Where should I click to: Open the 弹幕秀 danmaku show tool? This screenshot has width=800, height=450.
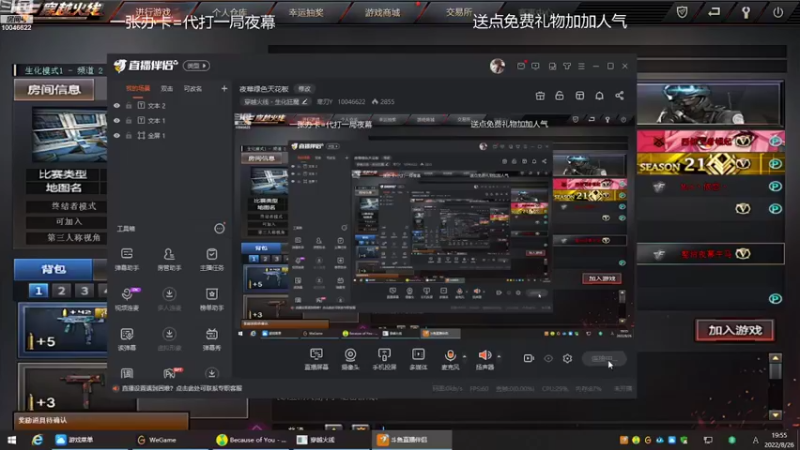(211, 339)
